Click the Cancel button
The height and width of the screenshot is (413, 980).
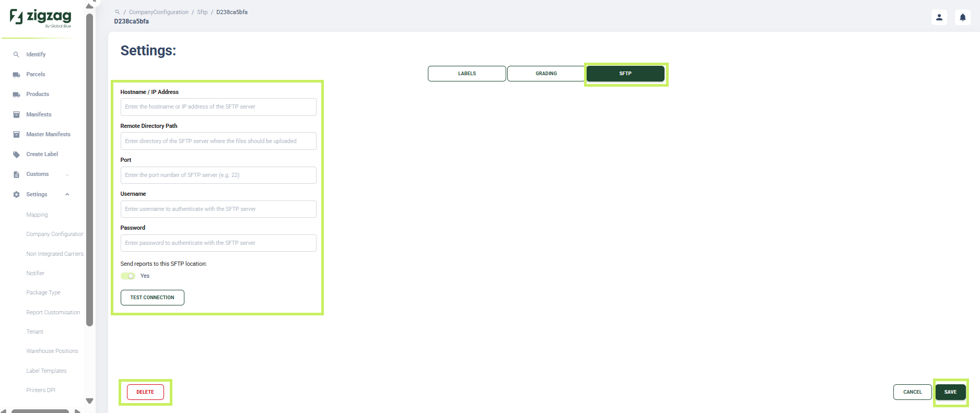click(x=913, y=392)
